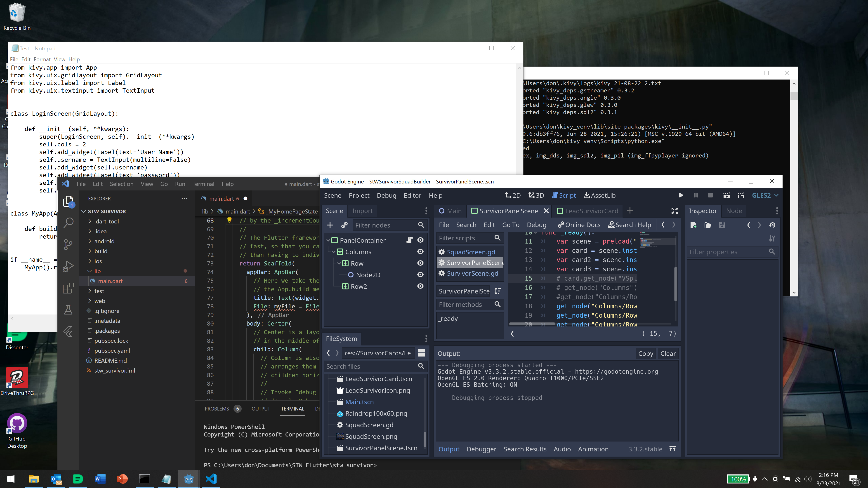
Task: Toggle alphabetical sort of methods list
Action: tap(498, 291)
